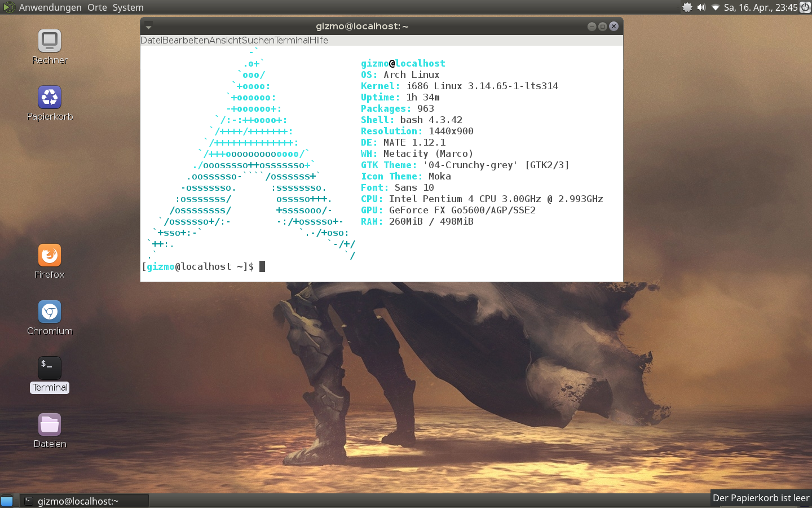Click the 'OS: Arch Linux' line
812x508 pixels.
400,75
